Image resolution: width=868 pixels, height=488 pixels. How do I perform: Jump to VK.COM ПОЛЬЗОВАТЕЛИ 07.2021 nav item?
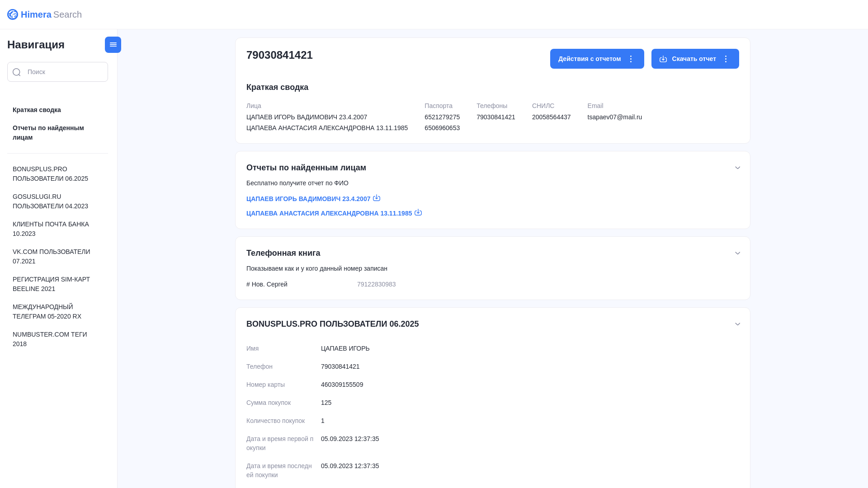(x=51, y=256)
